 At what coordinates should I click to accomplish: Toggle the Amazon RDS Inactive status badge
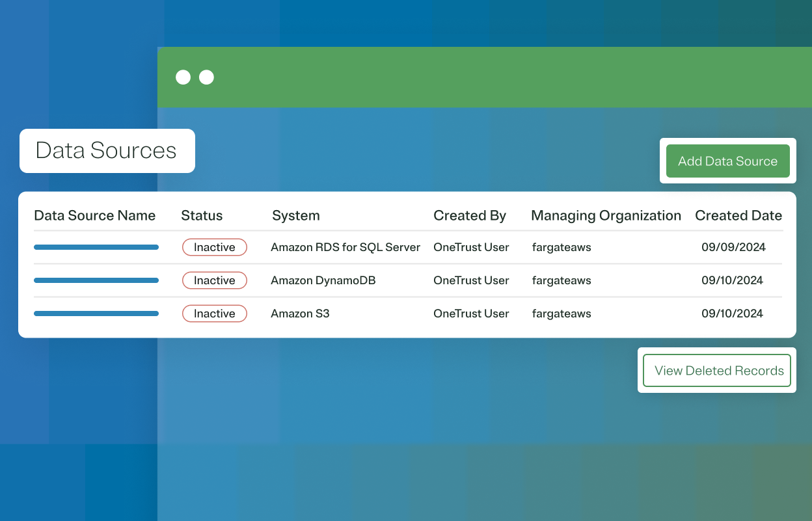point(215,247)
